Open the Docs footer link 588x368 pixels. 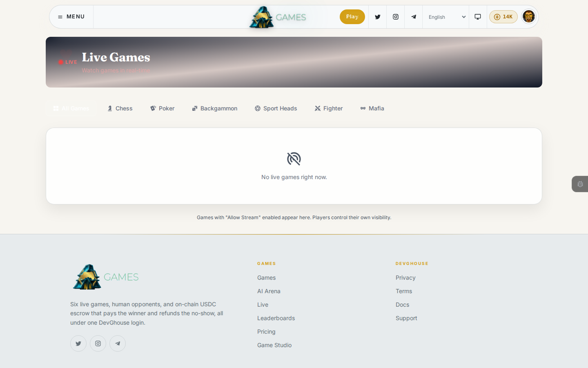pyautogui.click(x=402, y=305)
